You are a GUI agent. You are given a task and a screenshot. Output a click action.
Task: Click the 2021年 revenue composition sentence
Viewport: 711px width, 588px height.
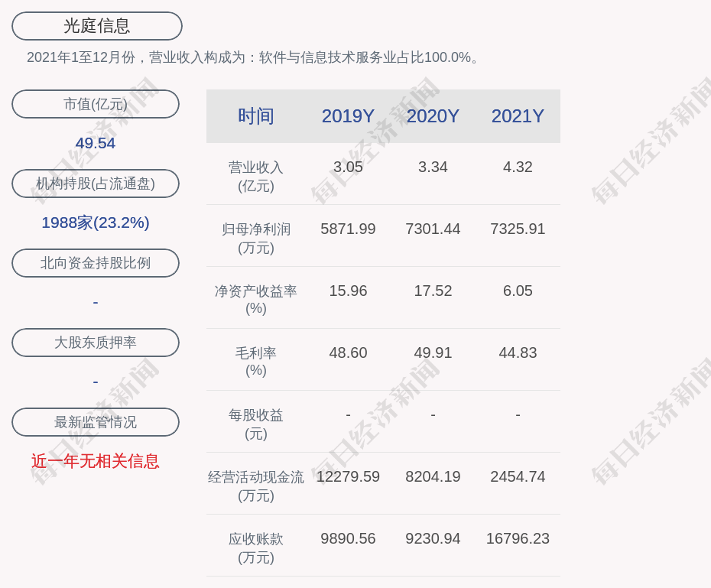point(252,57)
